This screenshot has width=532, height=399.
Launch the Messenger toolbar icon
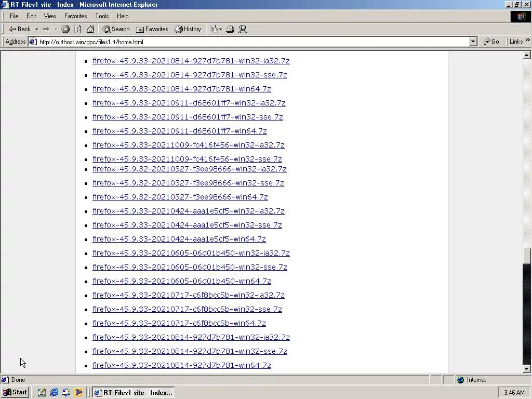[x=243, y=29]
